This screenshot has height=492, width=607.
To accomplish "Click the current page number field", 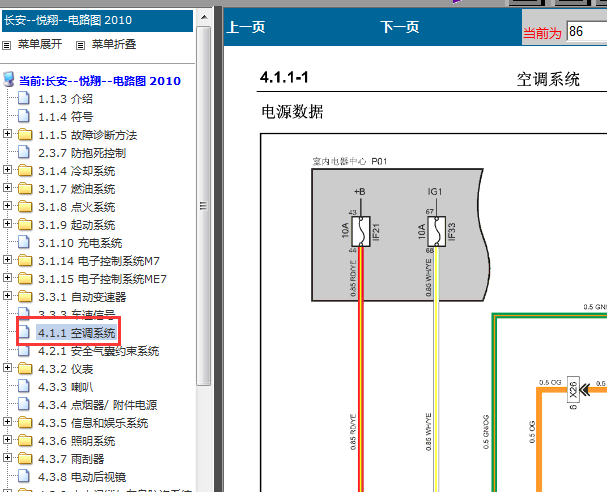I will coord(586,31).
